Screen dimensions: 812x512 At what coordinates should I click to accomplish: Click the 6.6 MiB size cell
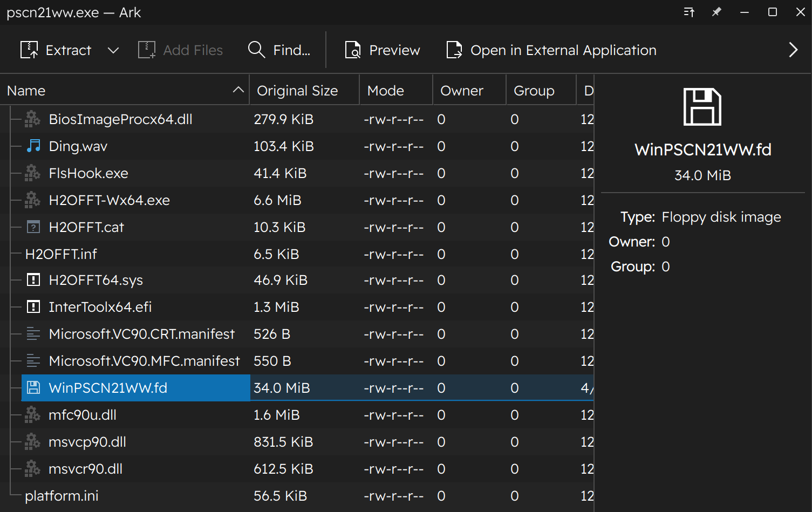point(277,200)
